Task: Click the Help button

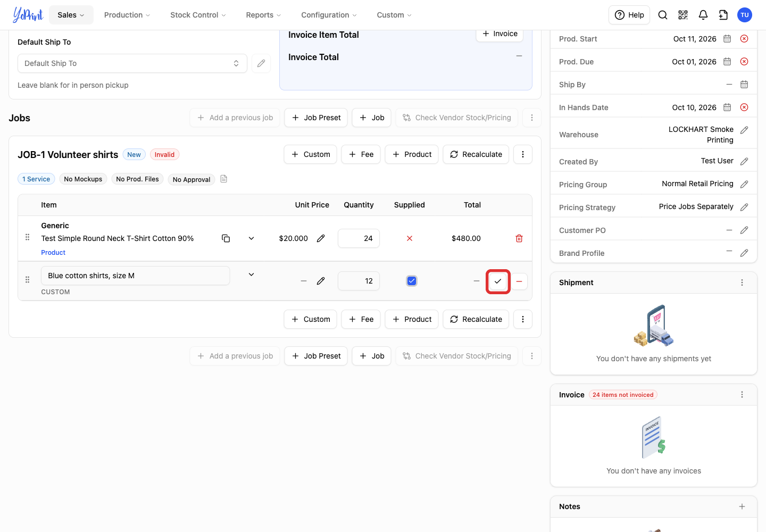Action: tap(629, 15)
